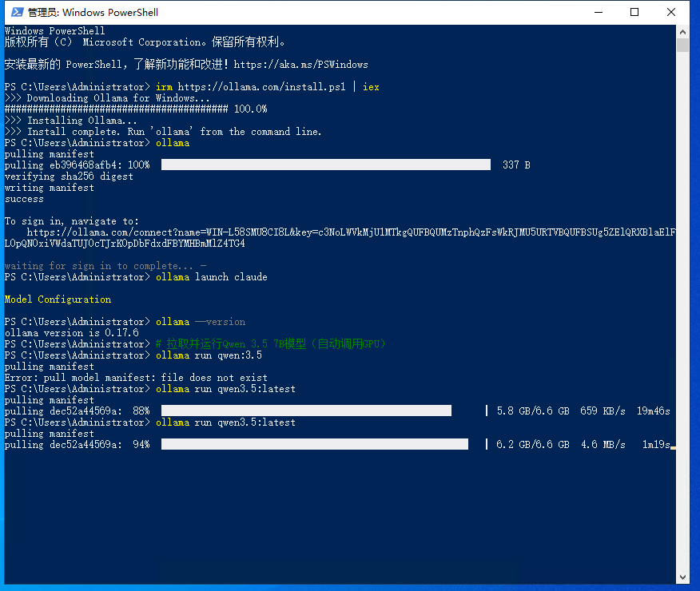Viewport: 700px width, 591px height.
Task: Click the 94% download progress bar
Action: pos(314,444)
